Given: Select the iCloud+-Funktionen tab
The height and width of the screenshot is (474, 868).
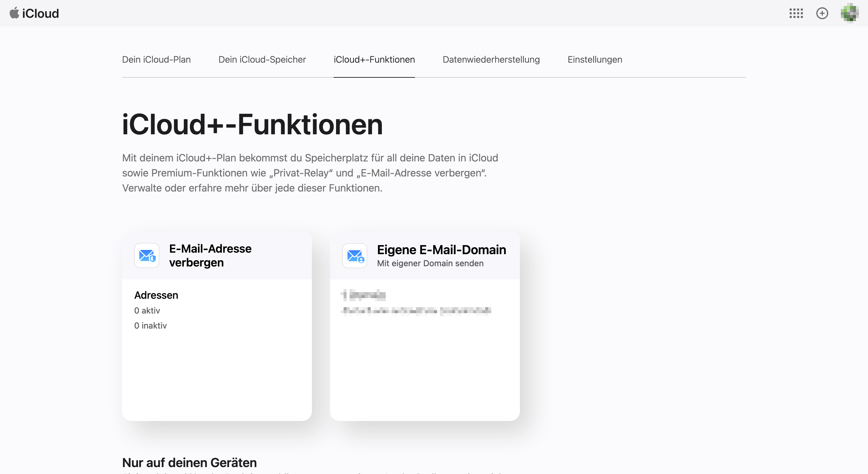Looking at the screenshot, I should click(374, 60).
